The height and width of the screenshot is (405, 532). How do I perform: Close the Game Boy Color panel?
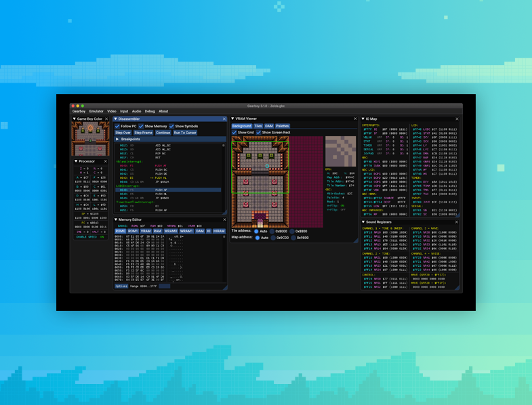point(106,119)
